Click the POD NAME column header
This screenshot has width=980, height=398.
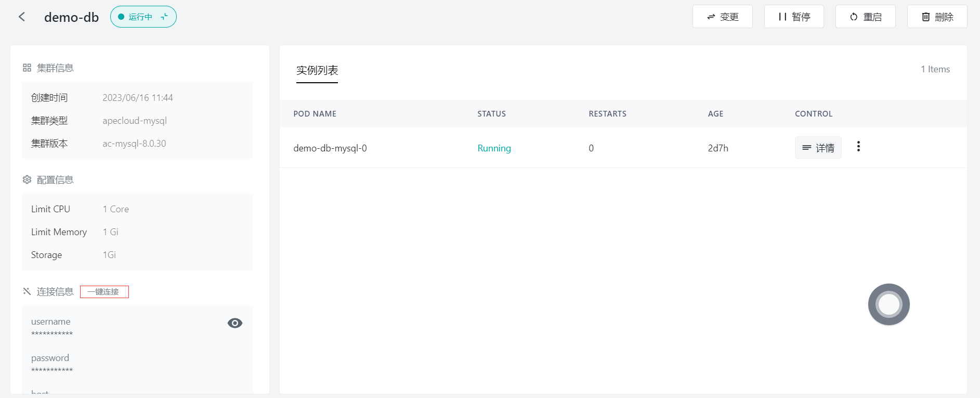click(315, 114)
